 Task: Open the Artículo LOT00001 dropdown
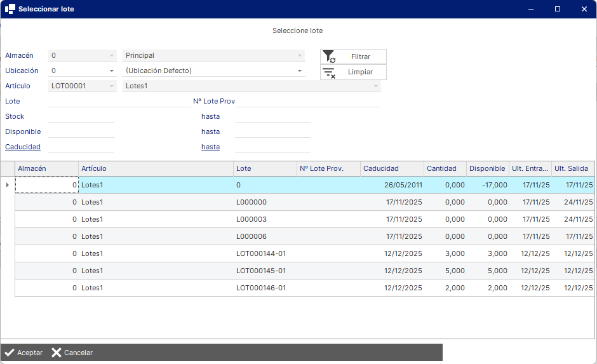112,86
